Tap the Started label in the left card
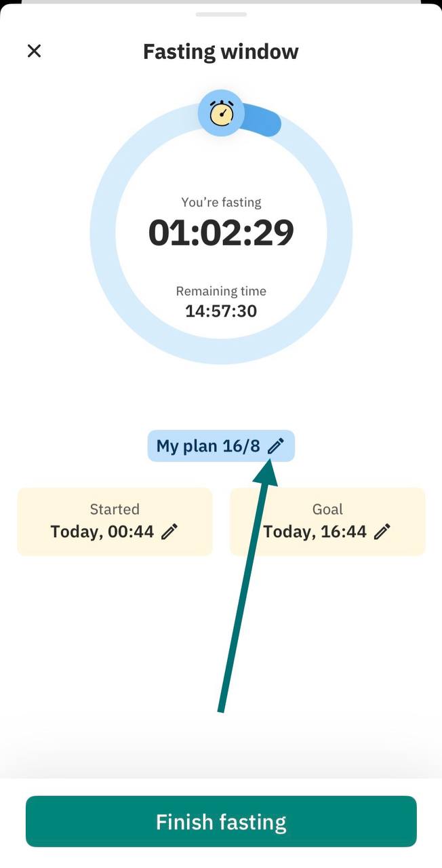442x868 pixels. coord(115,509)
